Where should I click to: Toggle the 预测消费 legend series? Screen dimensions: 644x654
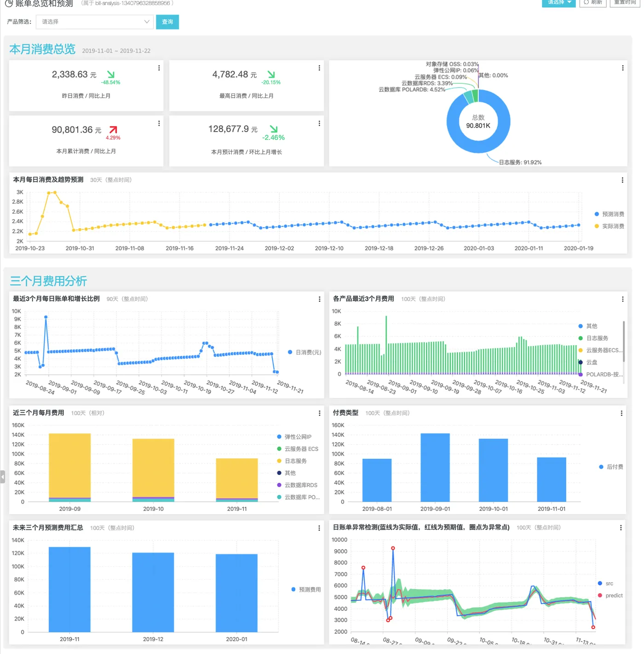(x=609, y=214)
